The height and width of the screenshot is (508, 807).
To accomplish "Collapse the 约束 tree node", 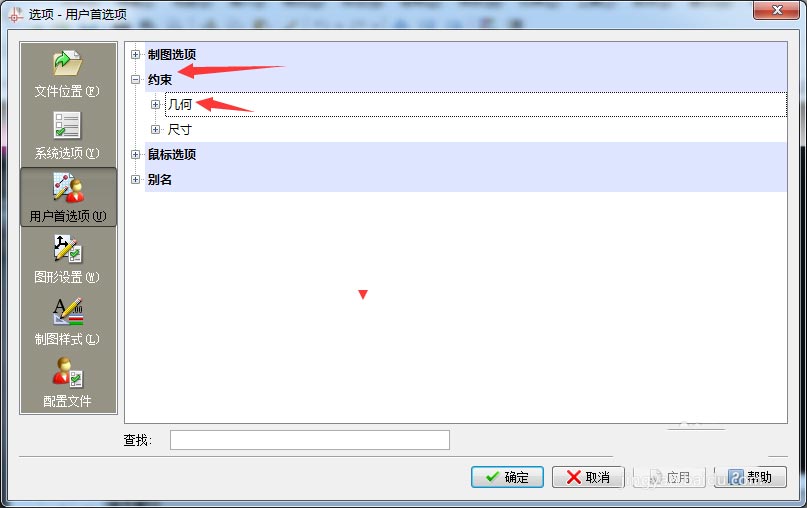I will 135,79.
